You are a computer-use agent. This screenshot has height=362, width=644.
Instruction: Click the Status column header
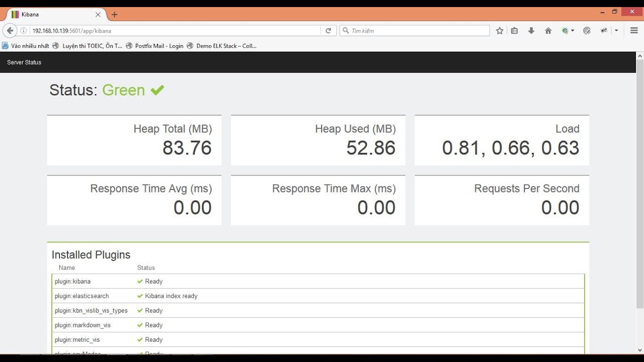click(146, 267)
